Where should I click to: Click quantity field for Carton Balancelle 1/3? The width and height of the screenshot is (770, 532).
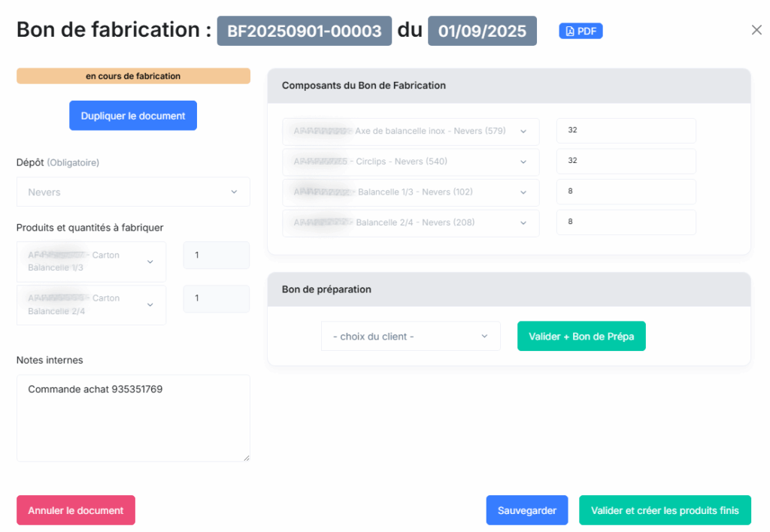(216, 255)
